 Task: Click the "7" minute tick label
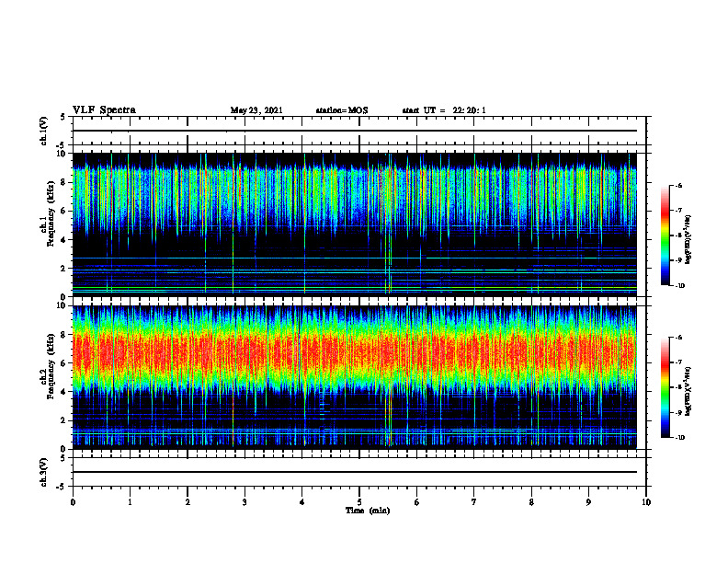[x=474, y=502]
